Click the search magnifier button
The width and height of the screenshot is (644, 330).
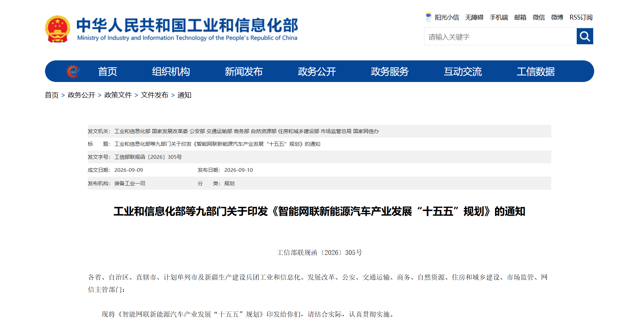[x=585, y=36]
